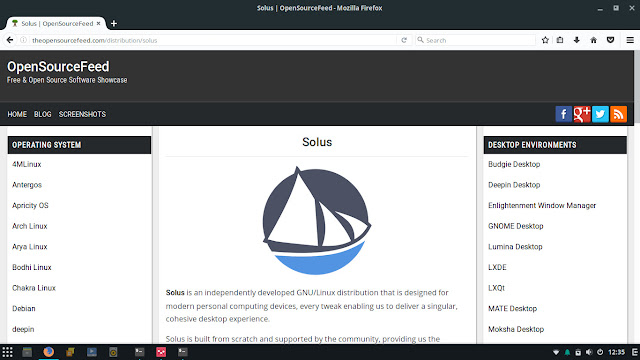This screenshot has height=360, width=640.
Task: Open the network Wi-Fi tray icon
Action: (x=556, y=352)
